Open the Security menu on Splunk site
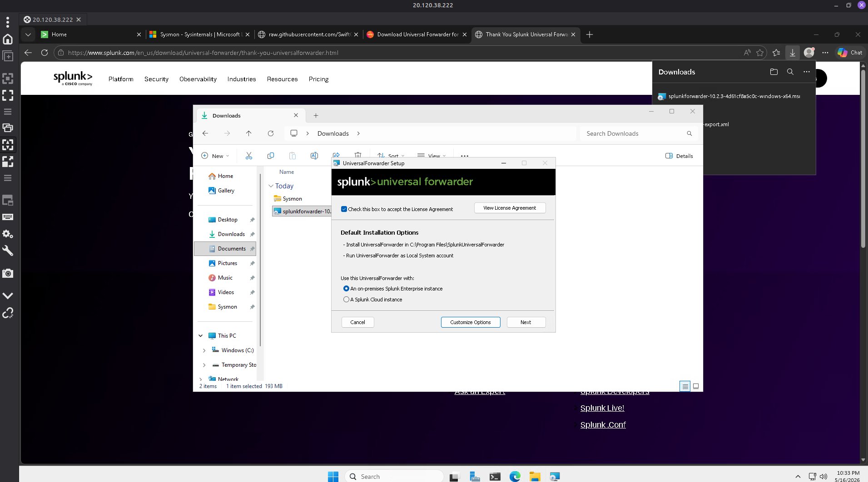Image resolution: width=868 pixels, height=482 pixels. pos(156,79)
